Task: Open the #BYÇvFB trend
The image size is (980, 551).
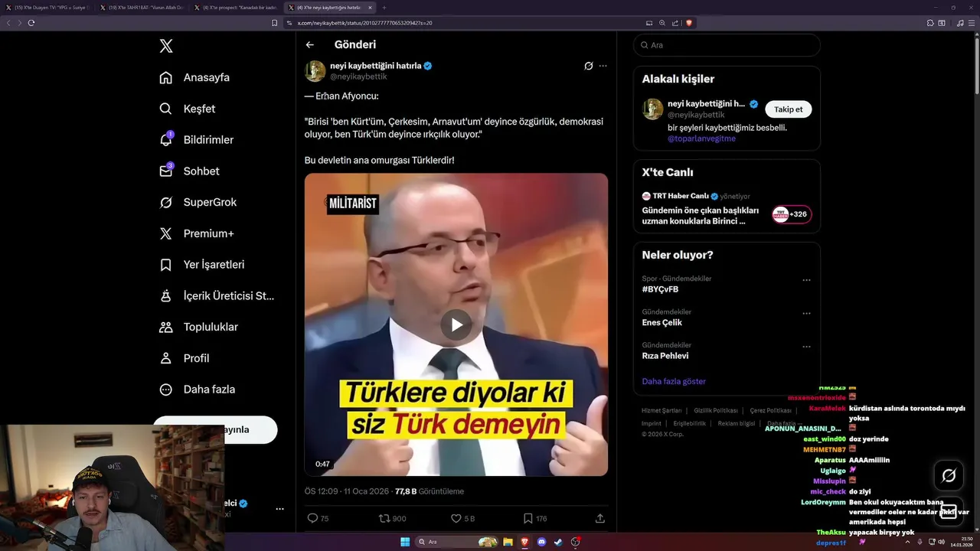Action: click(660, 289)
